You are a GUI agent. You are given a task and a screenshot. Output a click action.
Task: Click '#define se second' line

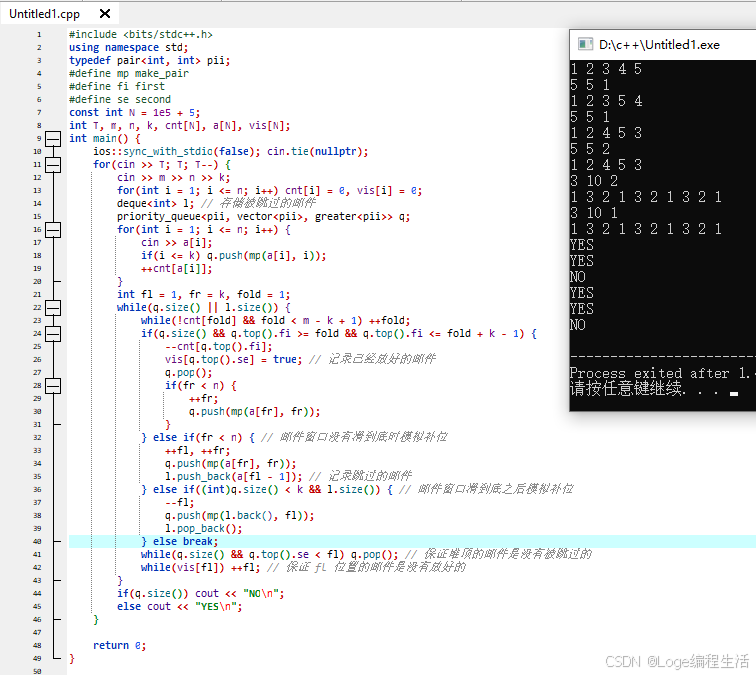120,99
